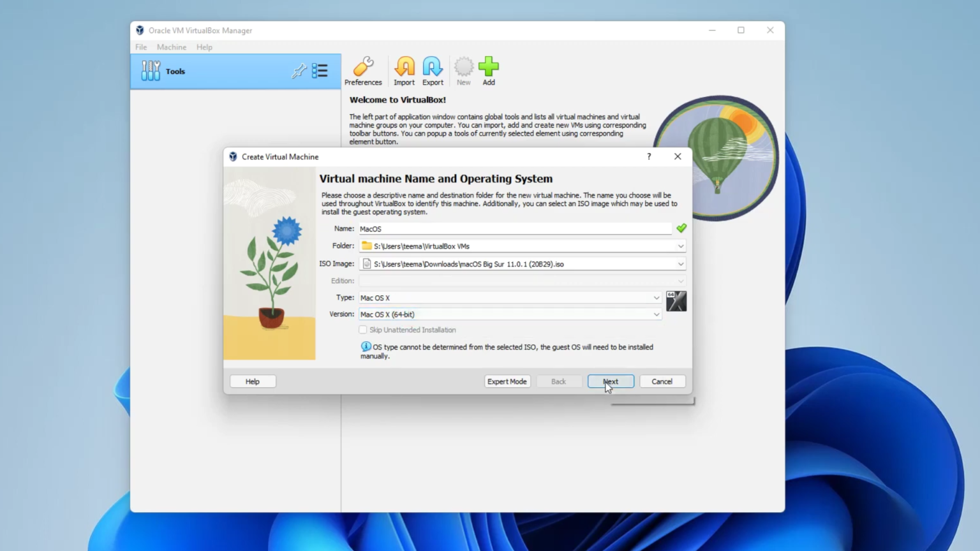The width and height of the screenshot is (980, 551).
Task: Open the Version dropdown
Action: click(657, 314)
